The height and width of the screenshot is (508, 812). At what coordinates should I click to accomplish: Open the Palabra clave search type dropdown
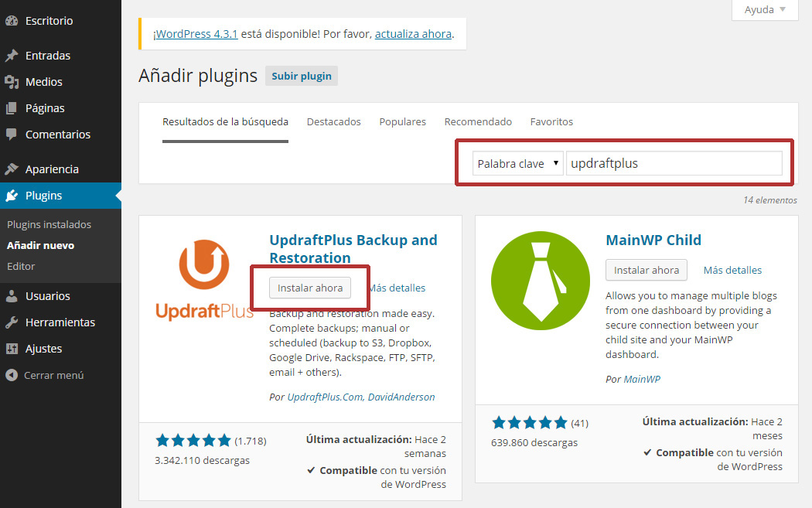point(517,164)
